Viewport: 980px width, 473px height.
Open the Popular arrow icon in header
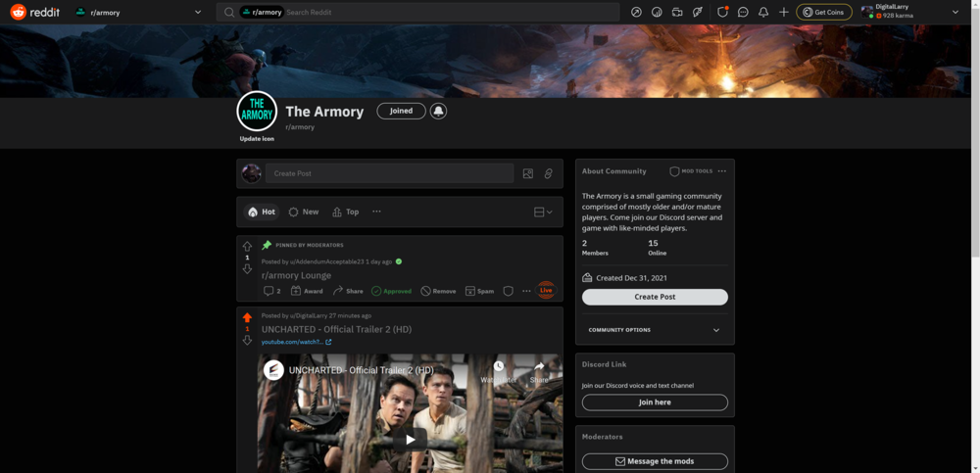point(636,12)
